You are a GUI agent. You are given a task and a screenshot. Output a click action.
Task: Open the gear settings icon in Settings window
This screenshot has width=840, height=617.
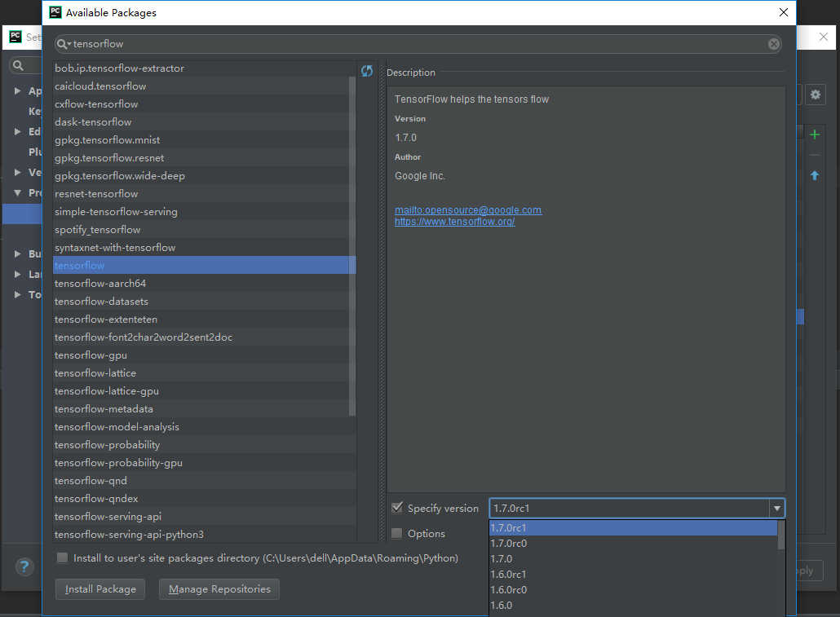(x=816, y=95)
